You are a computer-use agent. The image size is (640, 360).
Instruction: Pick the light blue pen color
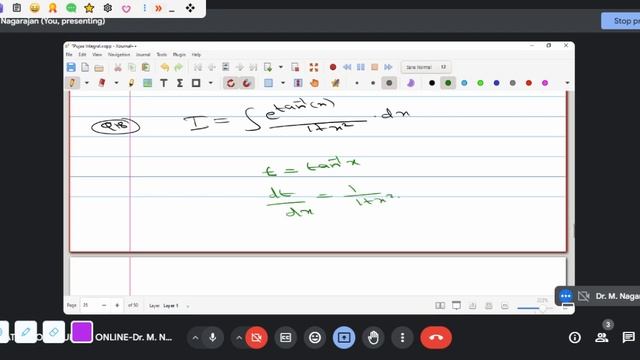(464, 83)
